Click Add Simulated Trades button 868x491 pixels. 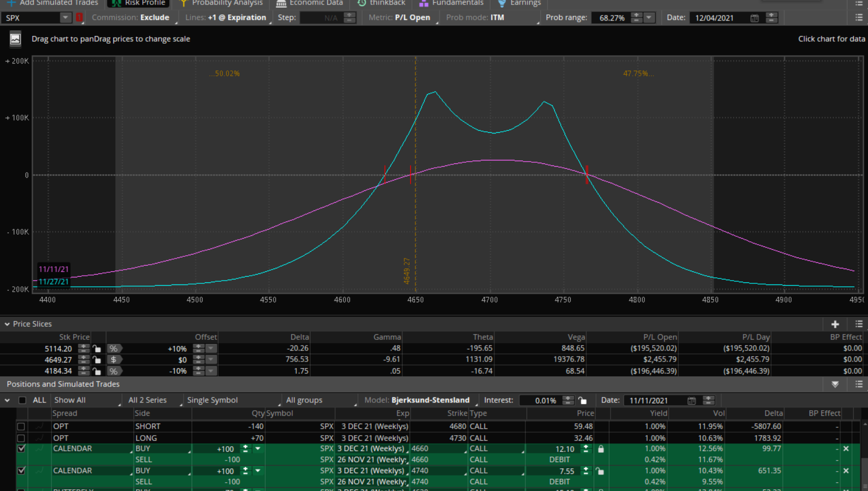coord(51,3)
